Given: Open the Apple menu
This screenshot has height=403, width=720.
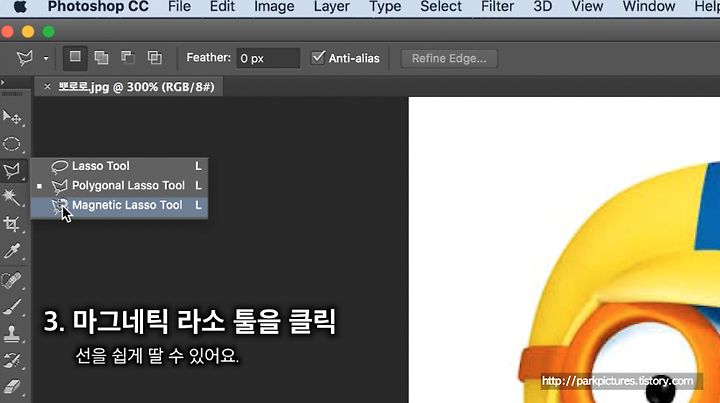Looking at the screenshot, I should (20, 7).
